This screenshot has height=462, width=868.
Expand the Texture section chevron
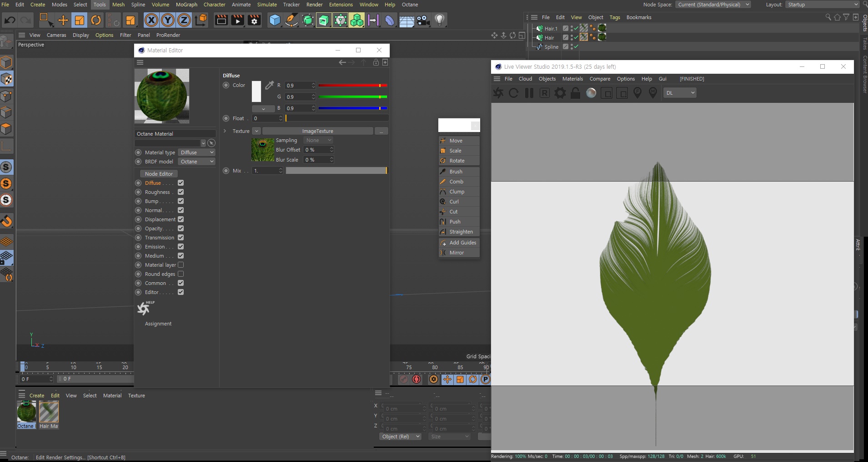tap(225, 131)
